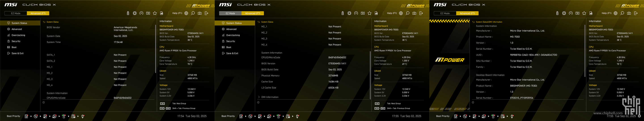Select USB floppy boot device in left panel
The width and height of the screenshot is (644, 121).
73,116
